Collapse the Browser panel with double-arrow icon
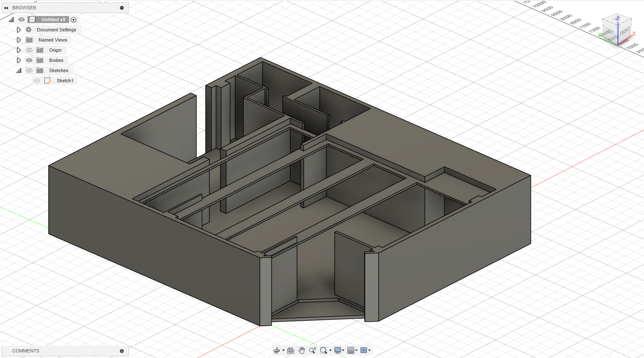This screenshot has height=358, width=644. point(6,8)
